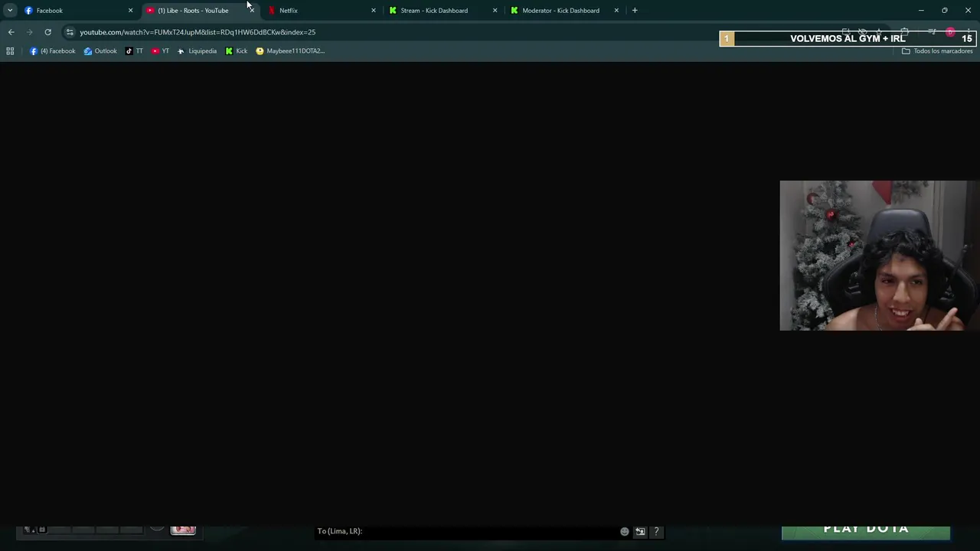Image resolution: width=980 pixels, height=551 pixels.
Task: Click the chat channel icon beside emoji
Action: (x=640, y=531)
